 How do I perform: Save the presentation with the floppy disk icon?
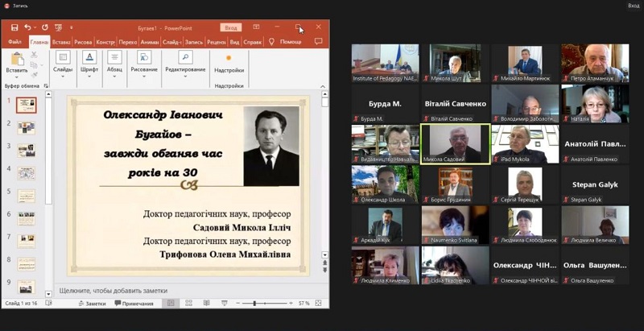14,27
